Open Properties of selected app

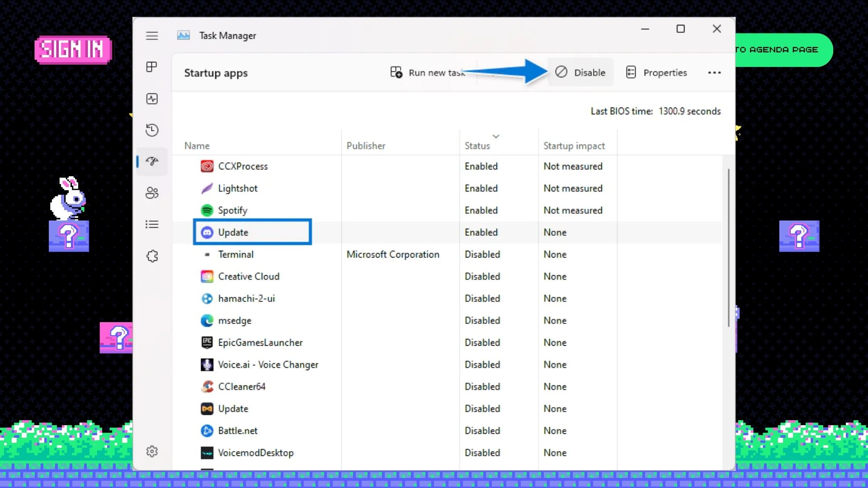click(x=656, y=73)
